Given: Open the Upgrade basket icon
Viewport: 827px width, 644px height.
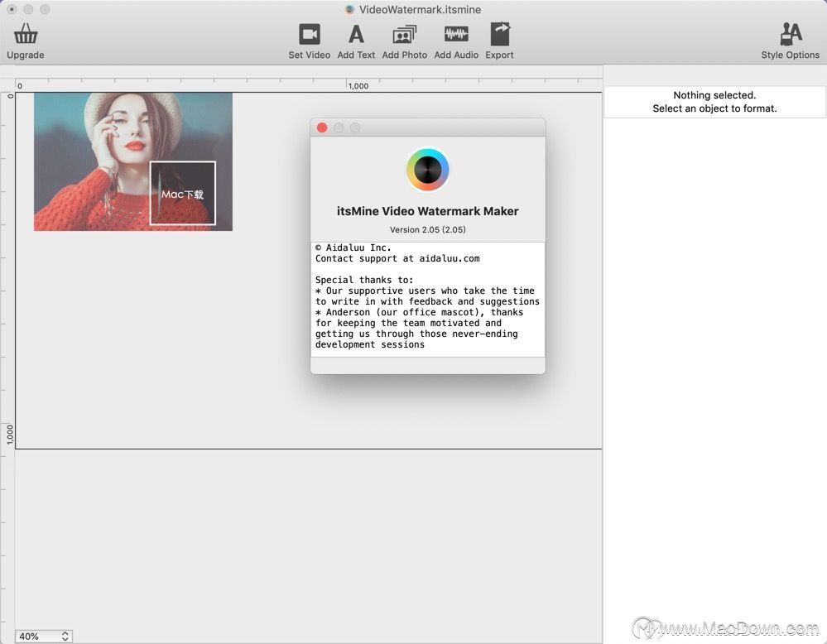Looking at the screenshot, I should click(x=26, y=34).
